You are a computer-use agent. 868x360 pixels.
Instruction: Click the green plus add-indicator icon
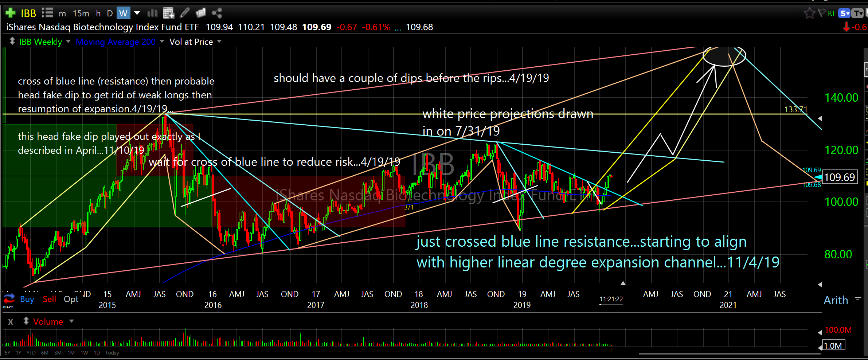point(10,13)
